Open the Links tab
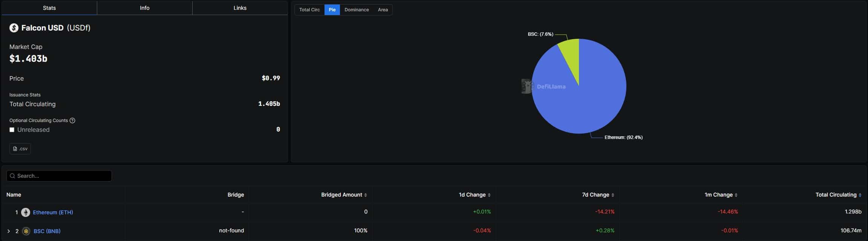Screen dimensions: 868x241 240,8
